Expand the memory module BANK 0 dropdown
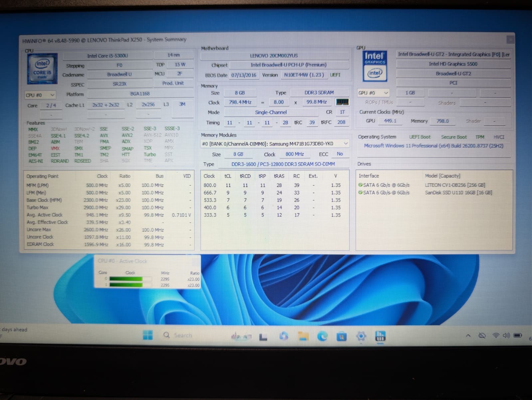532x400 pixels. pyautogui.click(x=275, y=144)
